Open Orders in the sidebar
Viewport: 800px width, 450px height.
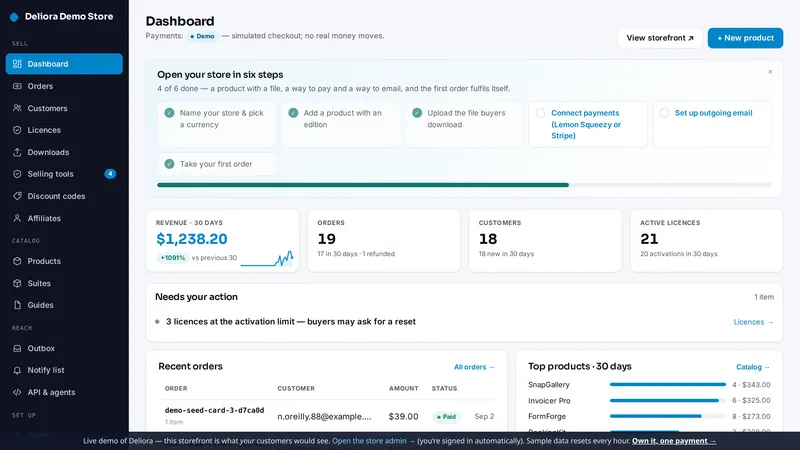[64, 86]
